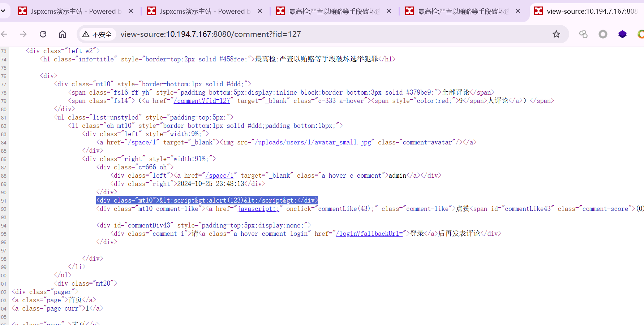Click the javascript:; href link

[x=258, y=209]
